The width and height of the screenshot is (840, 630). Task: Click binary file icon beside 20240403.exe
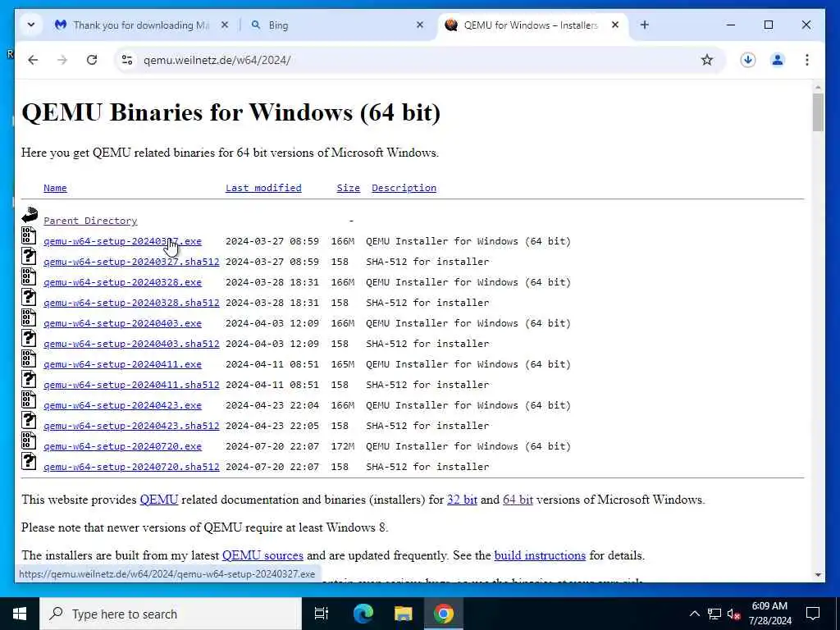(29, 317)
